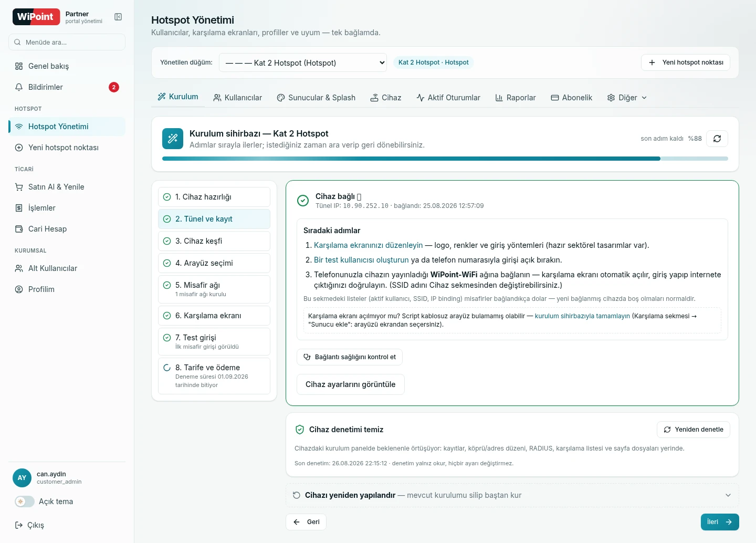The image size is (756, 543).
Task: Click the Çıkış logout icon
Action: coord(19,525)
